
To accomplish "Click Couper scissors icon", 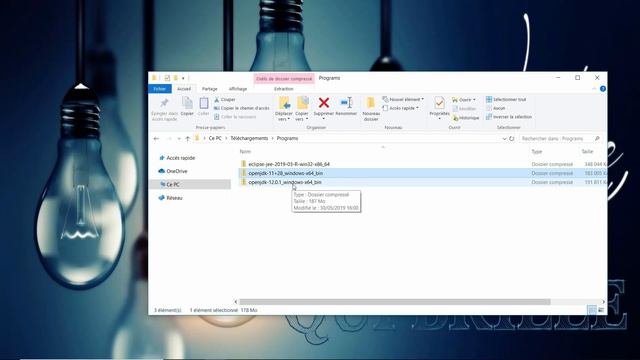I will pos(225,100).
